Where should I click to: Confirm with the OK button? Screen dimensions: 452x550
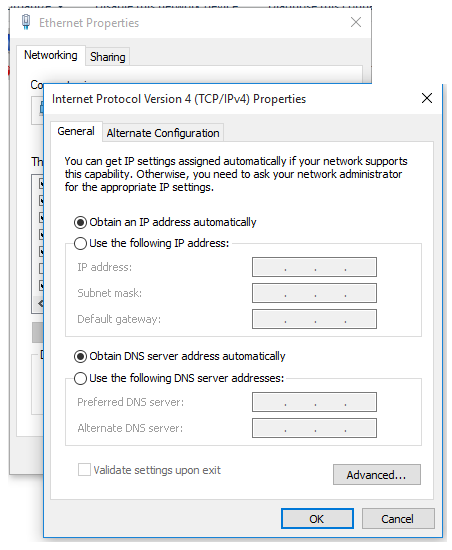(317, 519)
